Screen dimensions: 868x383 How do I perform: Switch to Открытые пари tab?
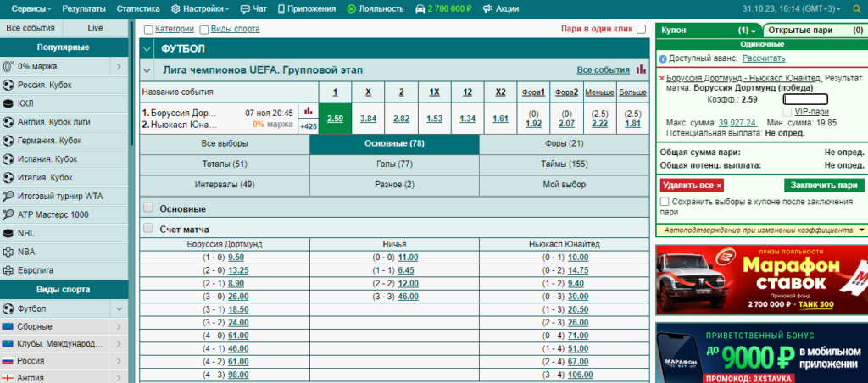[x=815, y=31]
